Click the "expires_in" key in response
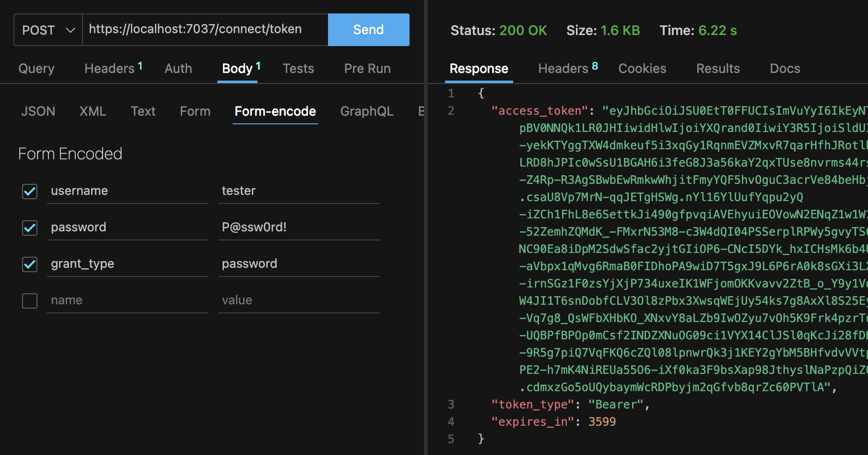868x455 pixels. pos(533,422)
